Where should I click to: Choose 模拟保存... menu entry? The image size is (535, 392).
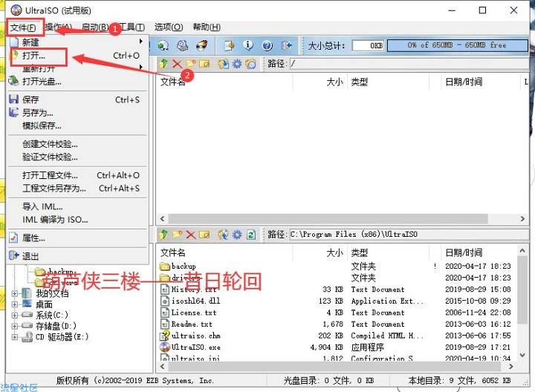point(78,125)
